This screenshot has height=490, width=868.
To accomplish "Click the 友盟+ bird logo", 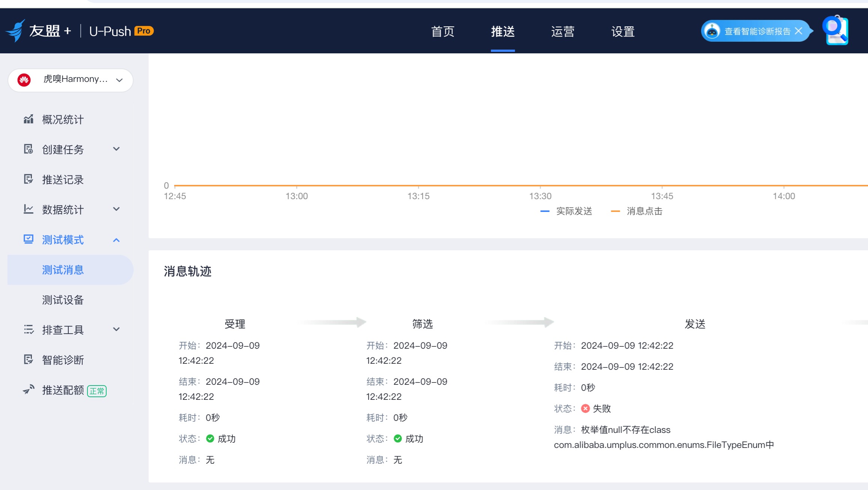I will click(16, 30).
